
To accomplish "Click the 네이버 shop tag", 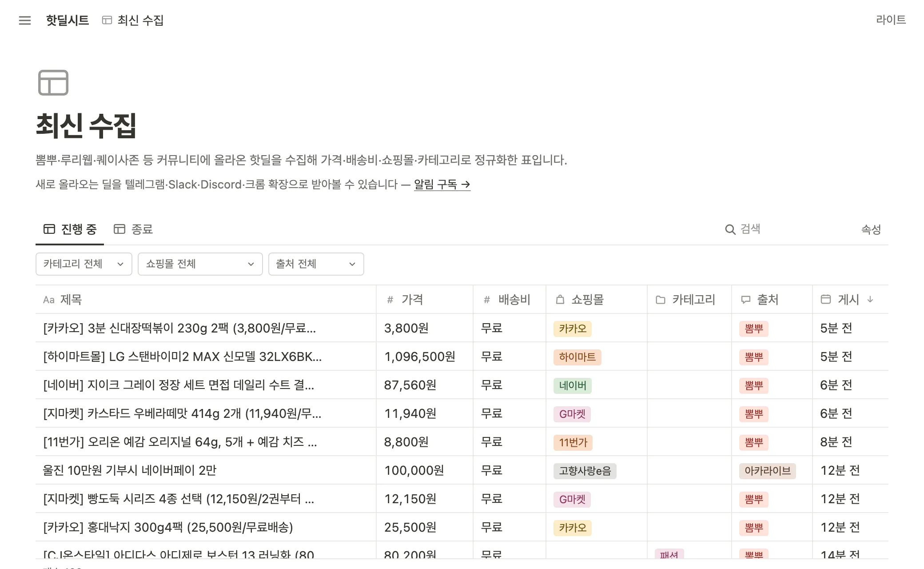I will click(573, 386).
